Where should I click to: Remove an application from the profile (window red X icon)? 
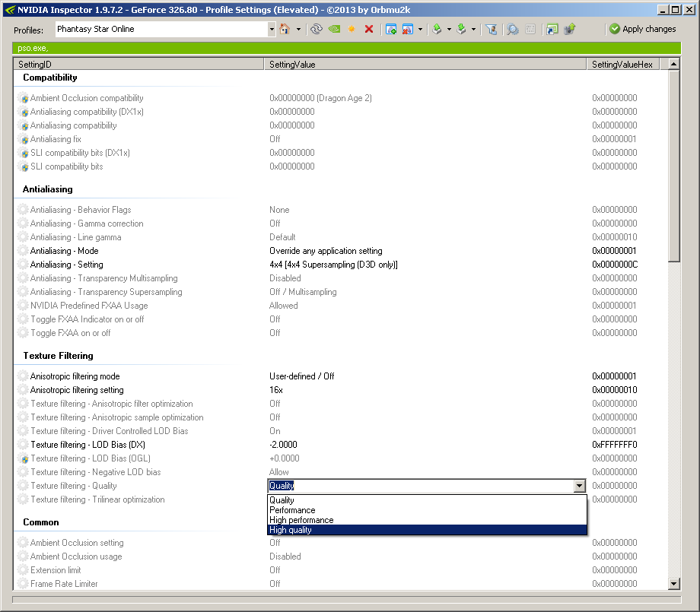pyautogui.click(x=408, y=29)
